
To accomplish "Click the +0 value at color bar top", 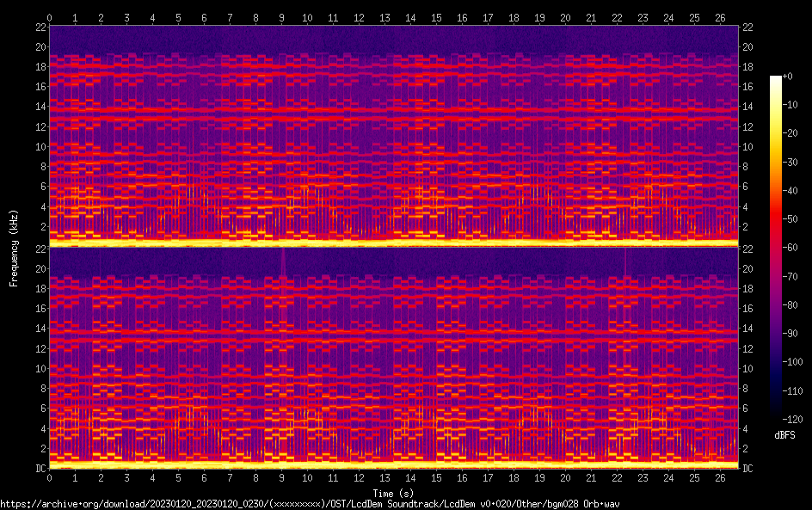I will click(787, 77).
